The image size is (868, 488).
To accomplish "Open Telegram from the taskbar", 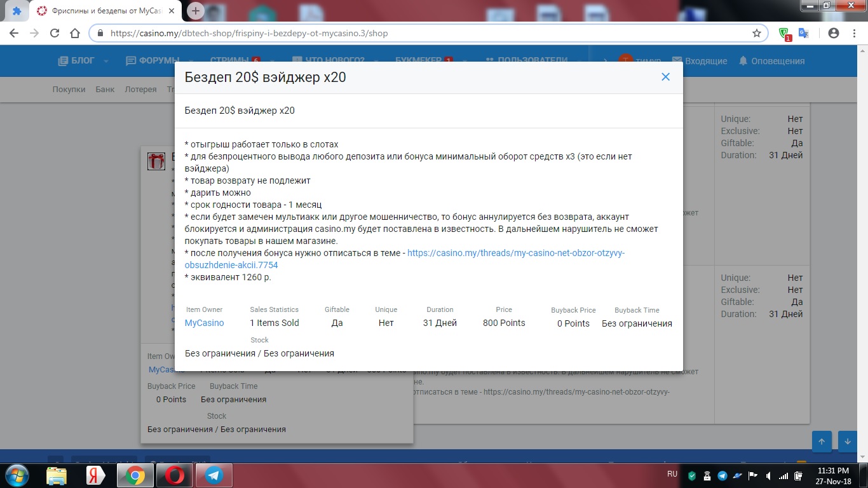I will pyautogui.click(x=214, y=475).
